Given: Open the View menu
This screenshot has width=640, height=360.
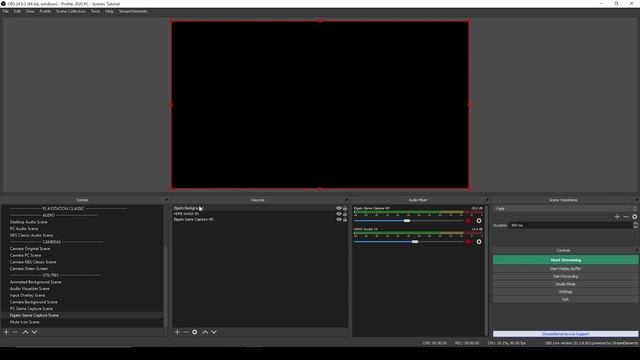Looking at the screenshot, I should pos(30,11).
